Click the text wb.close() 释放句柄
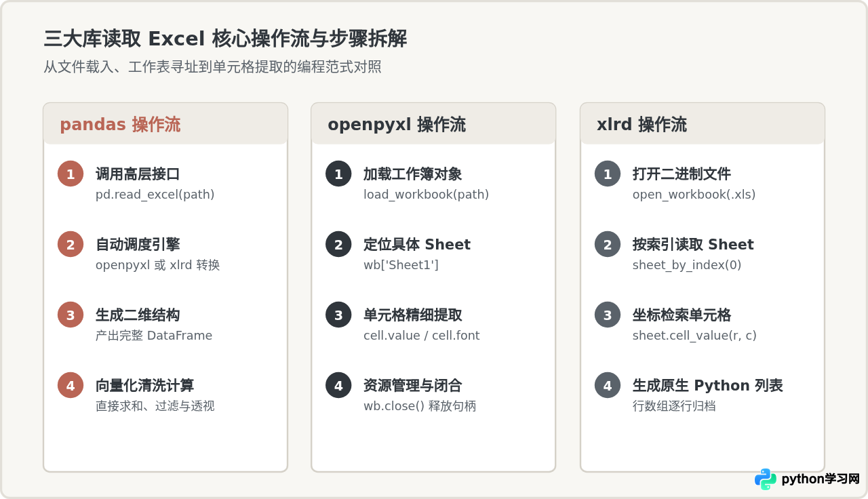Viewport: 868px width, 499px height. pyautogui.click(x=420, y=406)
